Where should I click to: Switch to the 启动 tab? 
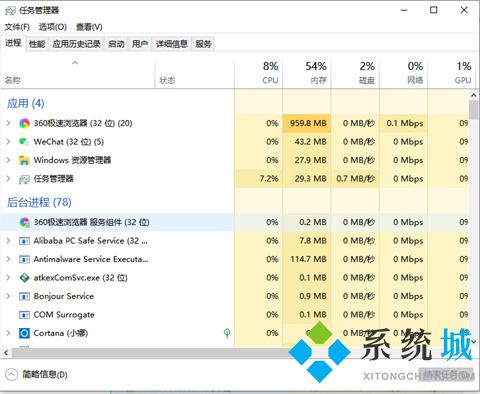click(116, 44)
